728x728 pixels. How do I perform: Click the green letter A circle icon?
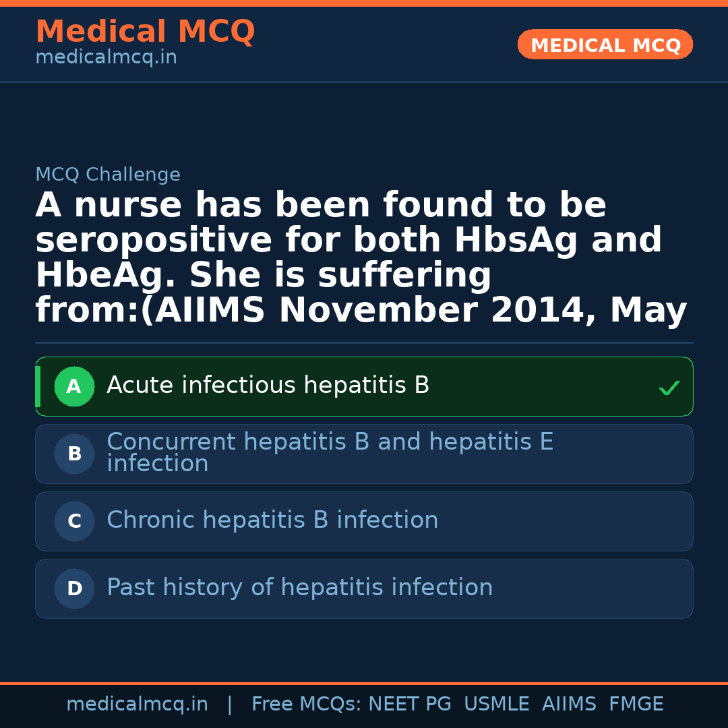click(74, 387)
